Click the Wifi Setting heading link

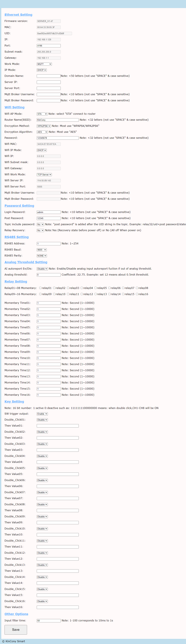[x=14, y=107]
